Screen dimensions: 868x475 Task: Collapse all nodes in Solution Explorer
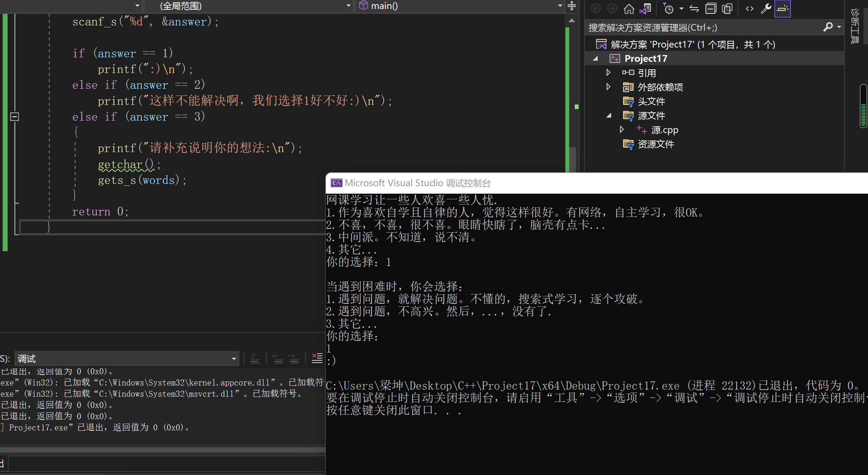click(710, 8)
